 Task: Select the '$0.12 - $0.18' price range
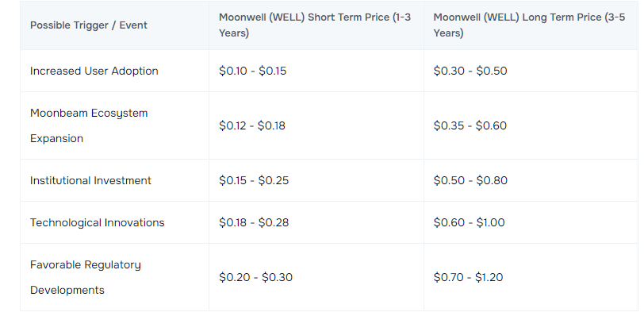click(252, 125)
